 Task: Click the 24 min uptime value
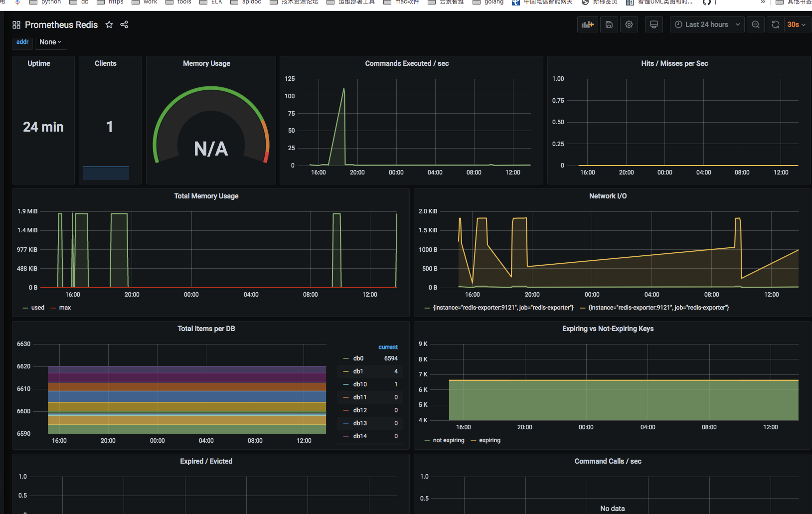click(43, 127)
